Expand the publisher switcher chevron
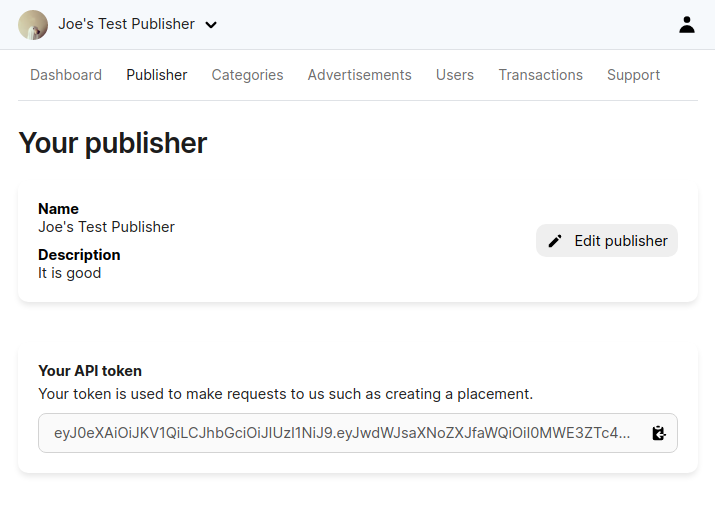The image size is (715, 515). coord(211,25)
